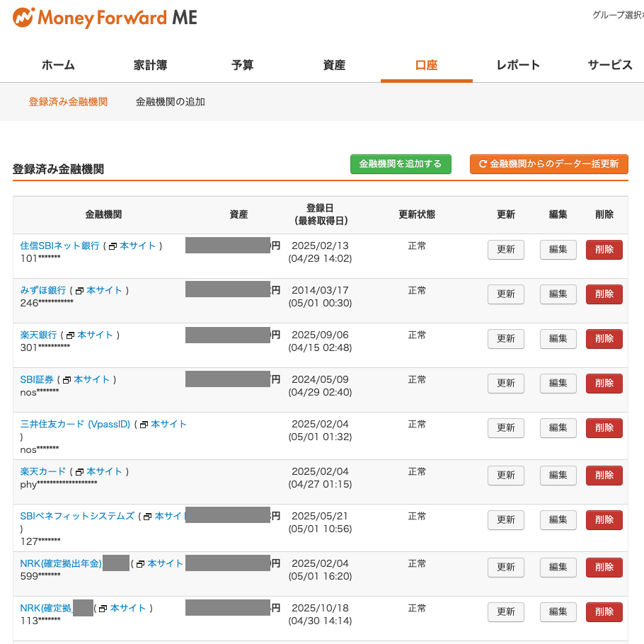Click the Money Forward ME logo
Image resolution: width=644 pixels, height=644 pixels.
[105, 18]
